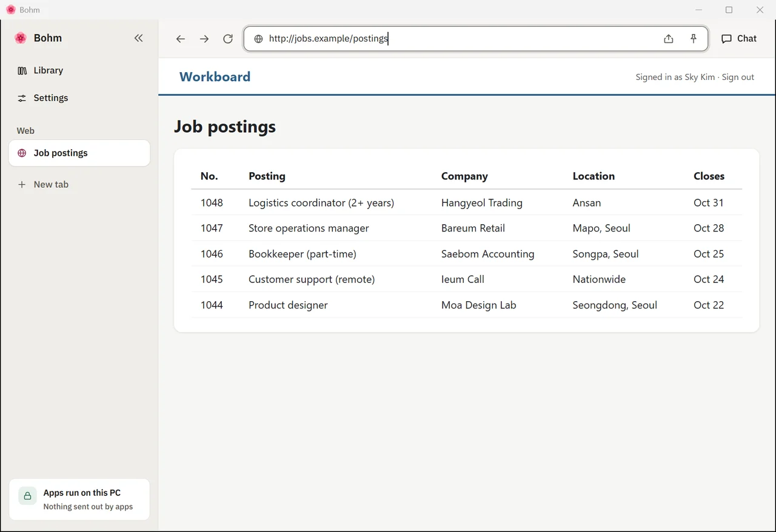The image size is (776, 532).
Task: Open Logistics coordinator (2+ years) posting
Action: pyautogui.click(x=321, y=203)
